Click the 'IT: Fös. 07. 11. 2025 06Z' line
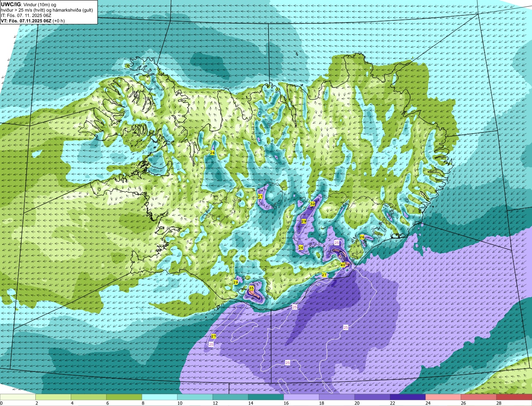 [26, 15]
